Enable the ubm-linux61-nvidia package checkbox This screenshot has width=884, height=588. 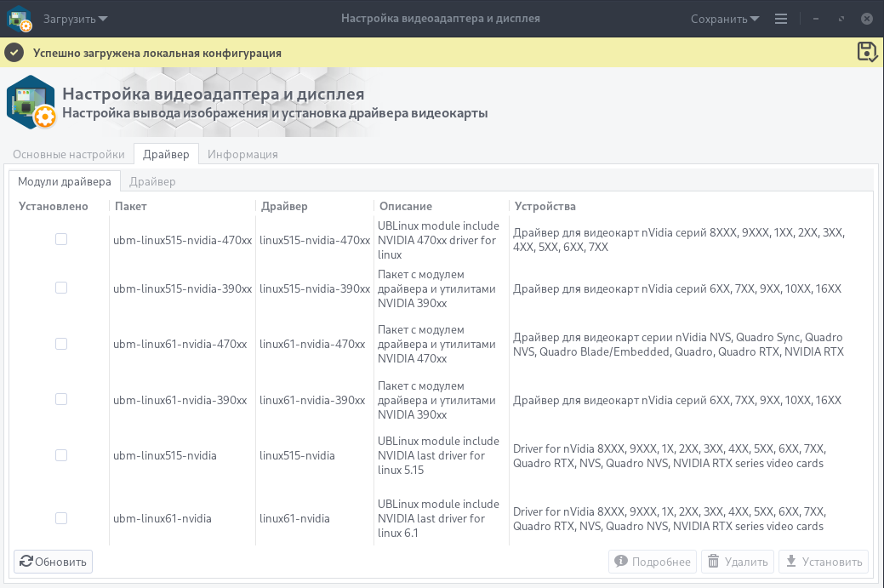pos(61,518)
